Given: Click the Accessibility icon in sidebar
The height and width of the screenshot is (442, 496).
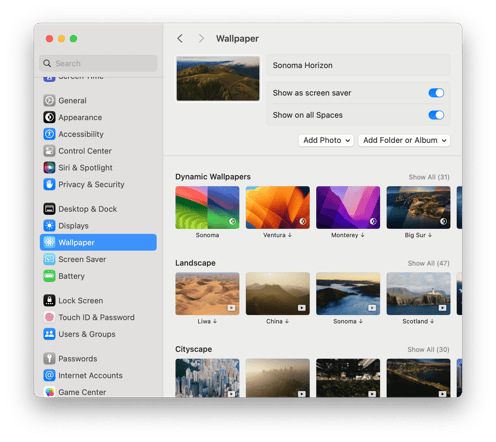Looking at the screenshot, I should [49, 134].
